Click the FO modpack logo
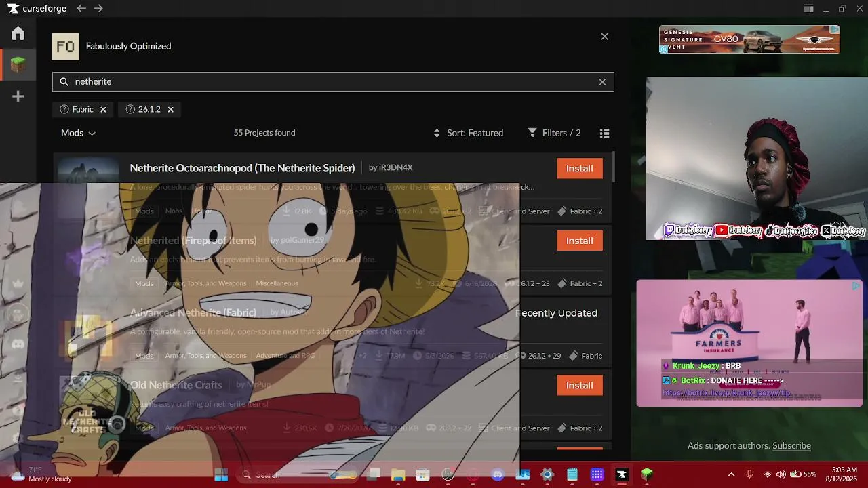 tap(65, 46)
